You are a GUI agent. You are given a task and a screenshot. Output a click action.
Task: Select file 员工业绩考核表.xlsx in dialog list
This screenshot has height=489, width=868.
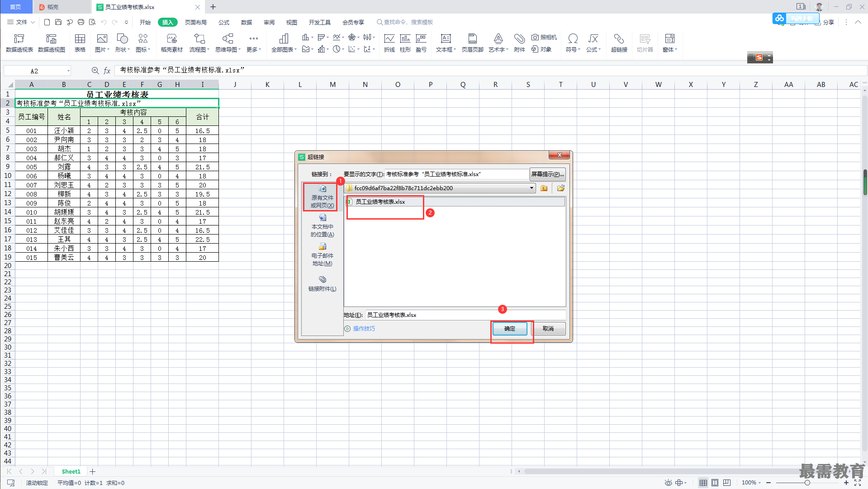[x=380, y=202]
